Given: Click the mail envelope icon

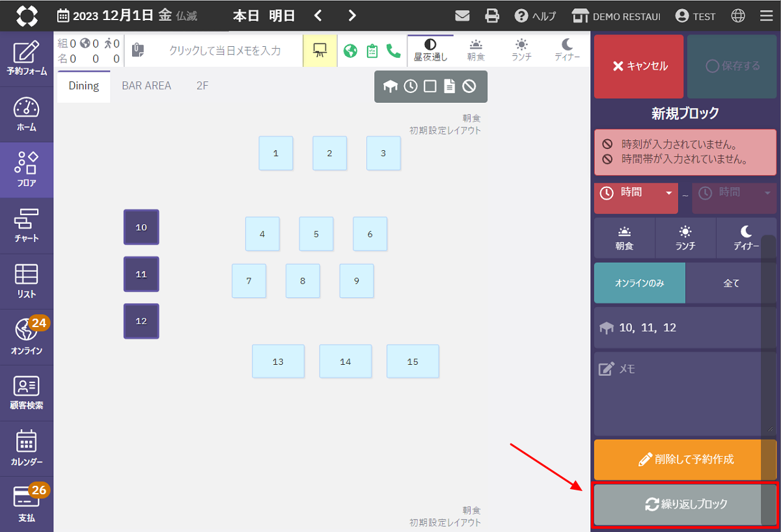Looking at the screenshot, I should pyautogui.click(x=462, y=16).
